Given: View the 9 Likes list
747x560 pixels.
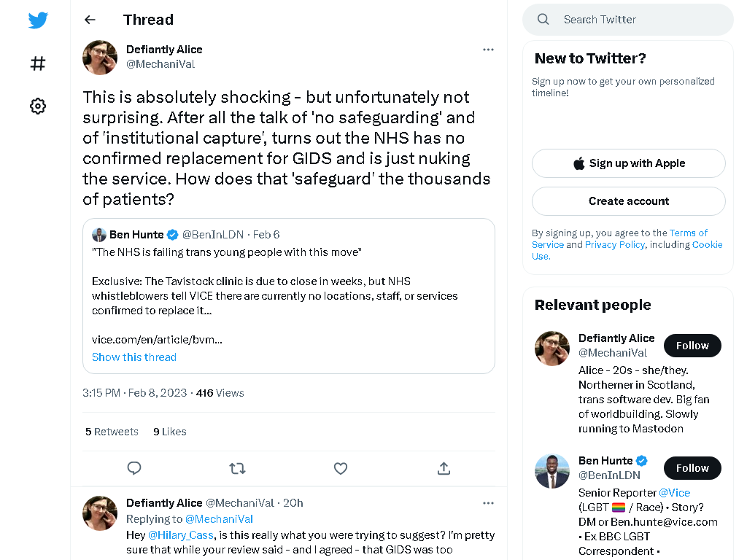Looking at the screenshot, I should [169, 432].
